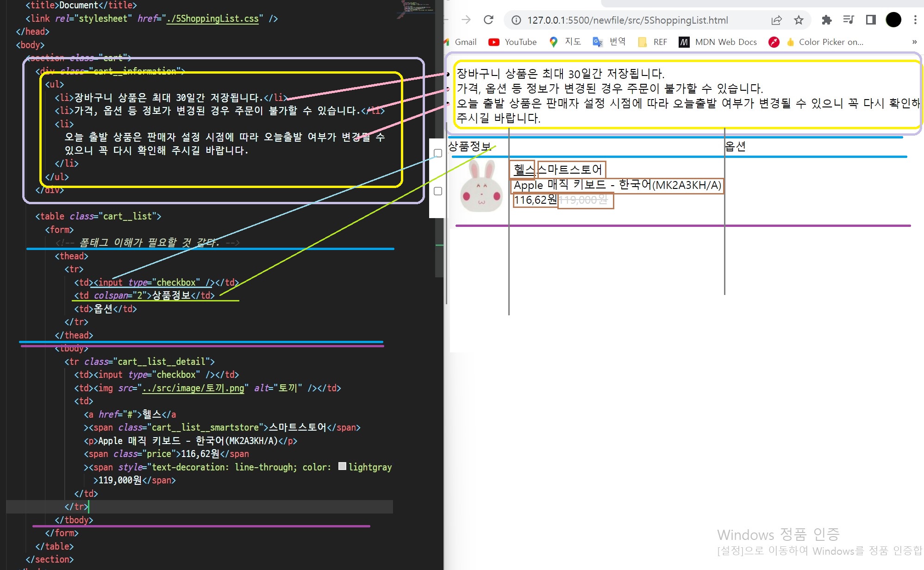The image size is (924, 570).
Task: Toggle the browser side panel icon
Action: tap(871, 20)
